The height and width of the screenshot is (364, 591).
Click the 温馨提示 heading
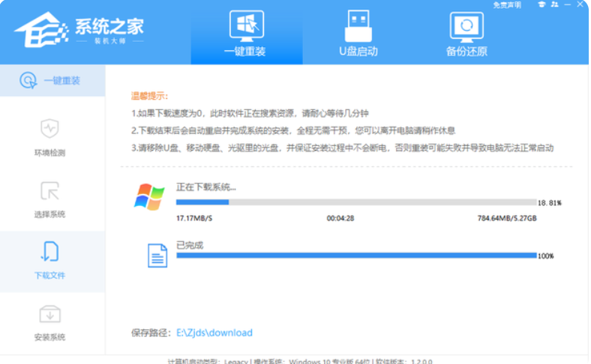pyautogui.click(x=149, y=96)
